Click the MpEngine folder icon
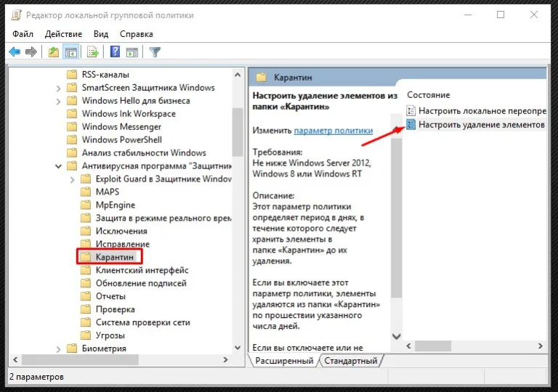The width and height of the screenshot is (558, 392). tap(86, 205)
